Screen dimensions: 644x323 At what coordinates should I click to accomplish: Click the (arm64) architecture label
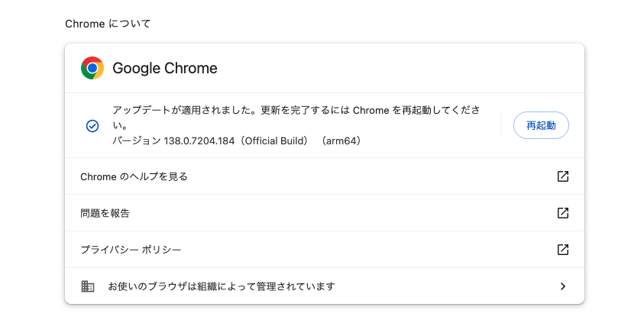[341, 141]
